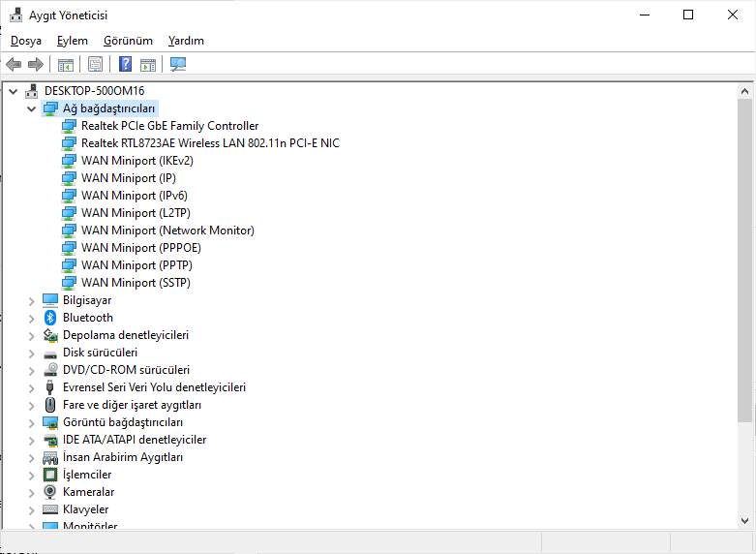
Task: Scan for hardware changes monitor icon
Action: click(178, 64)
